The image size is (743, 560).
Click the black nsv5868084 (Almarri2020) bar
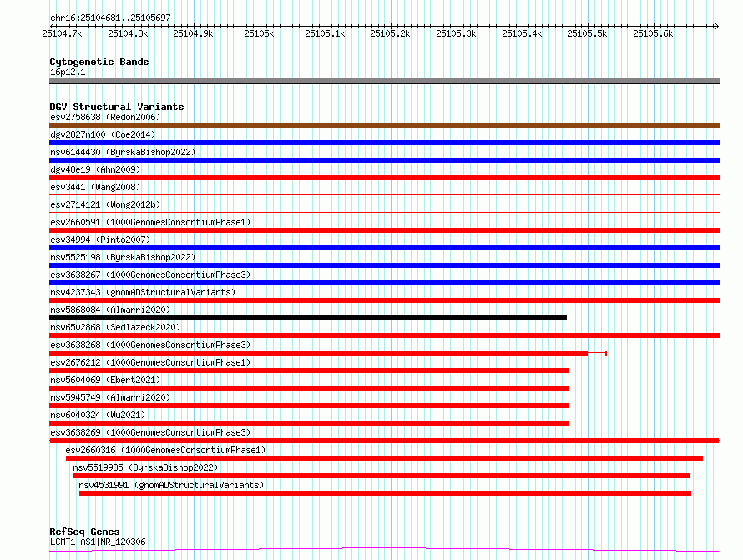tap(308, 318)
